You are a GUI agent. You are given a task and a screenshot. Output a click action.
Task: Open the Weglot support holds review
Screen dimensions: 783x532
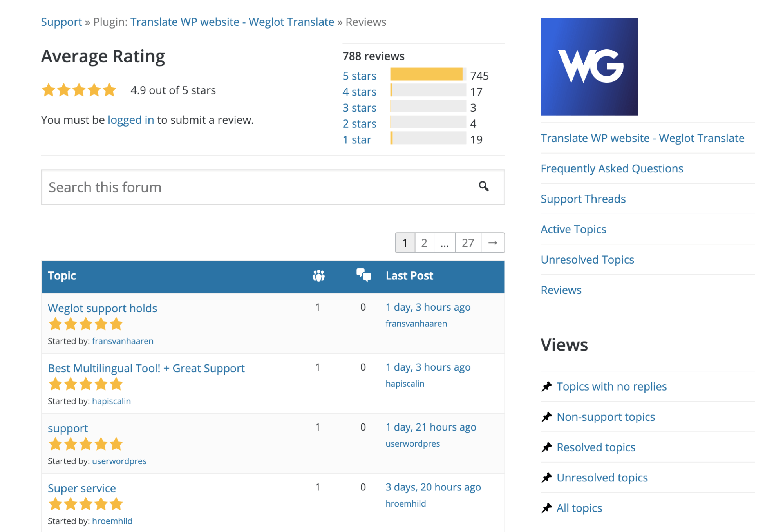102,308
